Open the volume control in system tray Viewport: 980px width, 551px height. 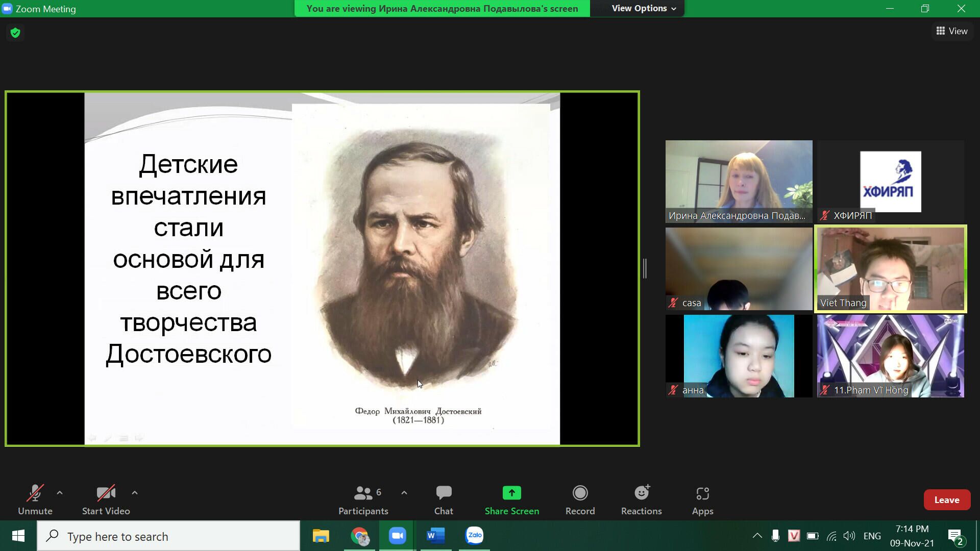(849, 536)
